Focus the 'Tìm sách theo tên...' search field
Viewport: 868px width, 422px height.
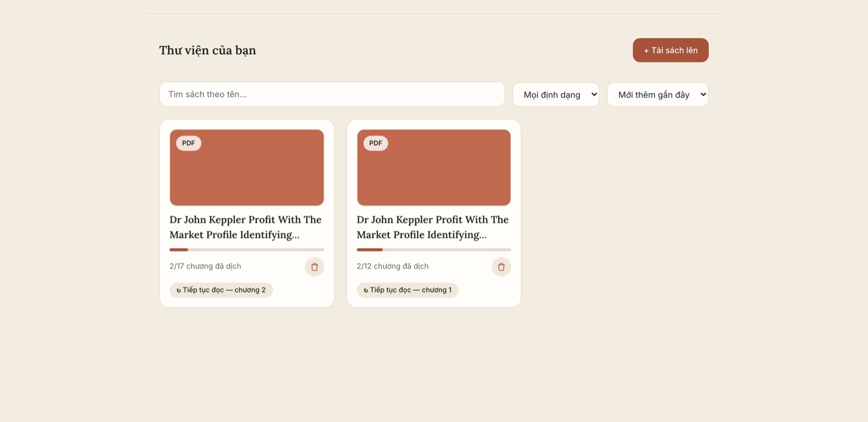[332, 94]
